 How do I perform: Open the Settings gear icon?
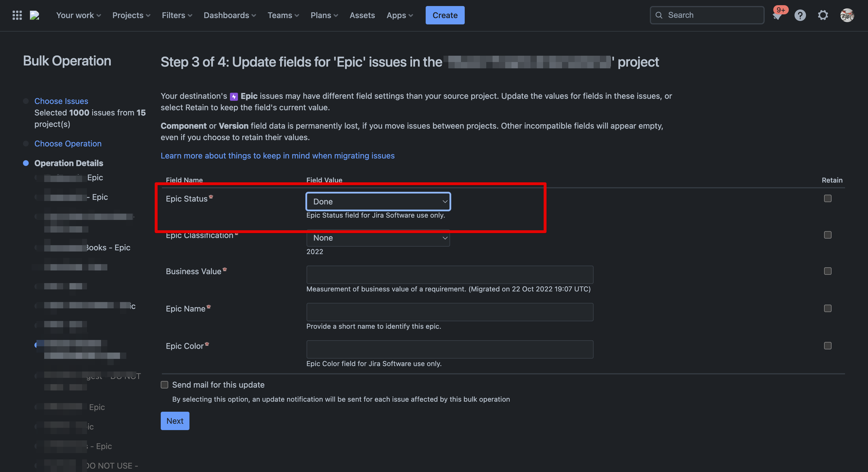(823, 15)
